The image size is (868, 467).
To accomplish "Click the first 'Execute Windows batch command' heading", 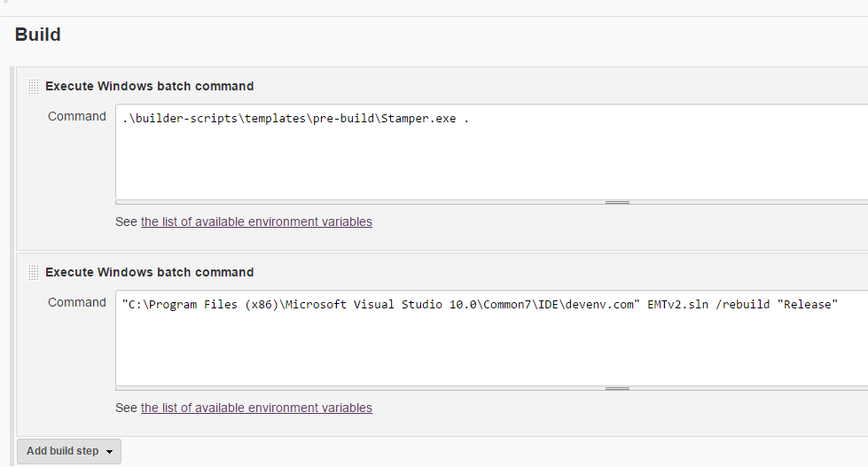I will [x=150, y=86].
